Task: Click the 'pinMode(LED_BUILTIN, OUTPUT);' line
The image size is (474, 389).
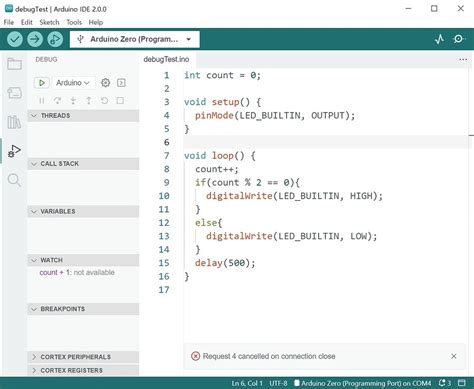Action: 275,116
